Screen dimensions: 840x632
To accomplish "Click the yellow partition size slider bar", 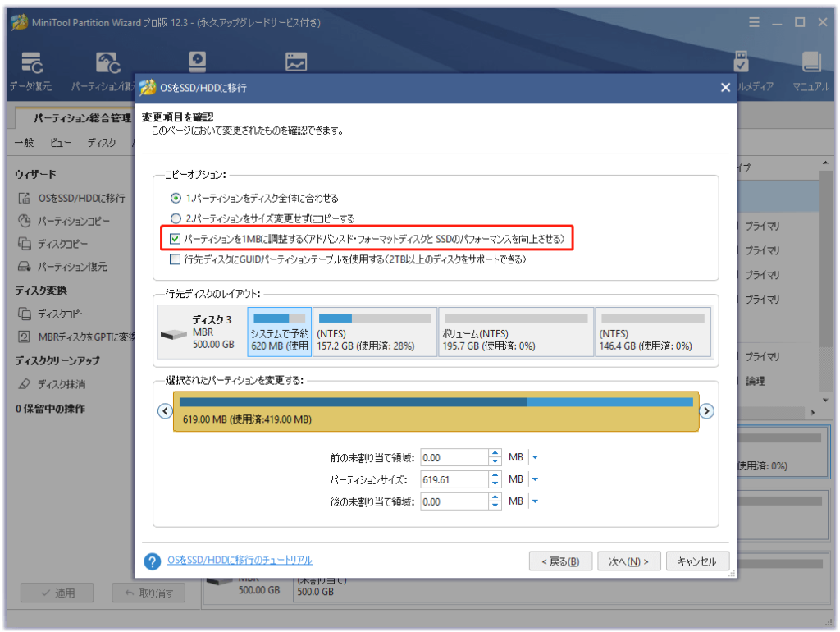I will pos(436,411).
